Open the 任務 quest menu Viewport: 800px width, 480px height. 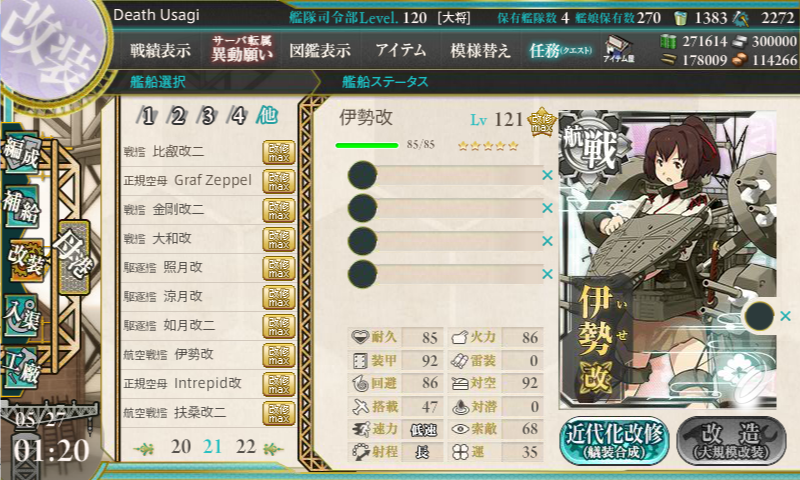coord(560,50)
